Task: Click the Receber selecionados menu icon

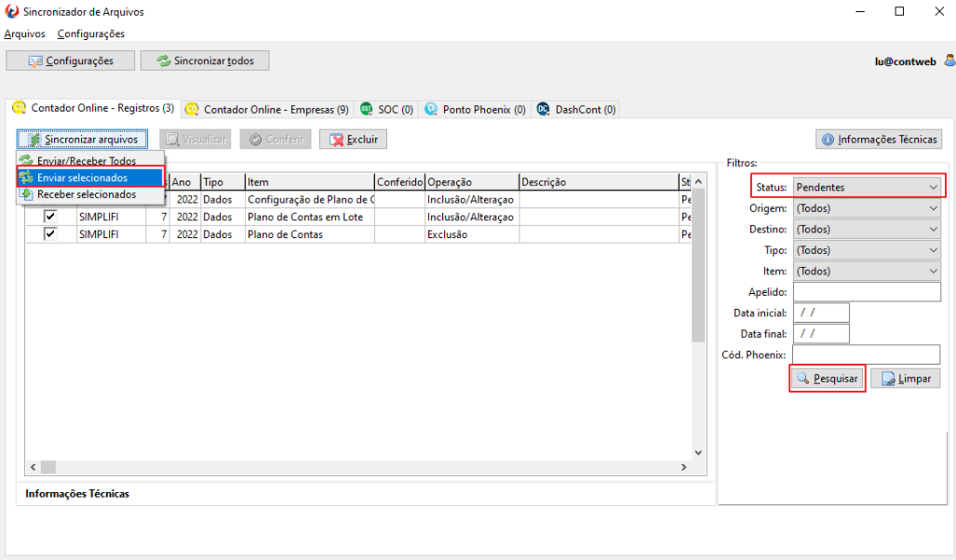Action: (26, 194)
